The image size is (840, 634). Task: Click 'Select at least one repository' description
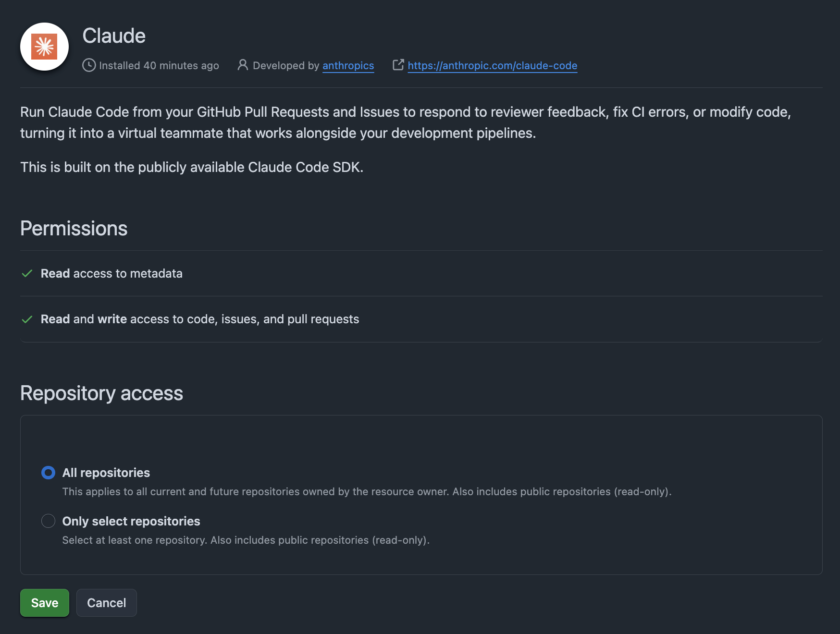click(246, 540)
